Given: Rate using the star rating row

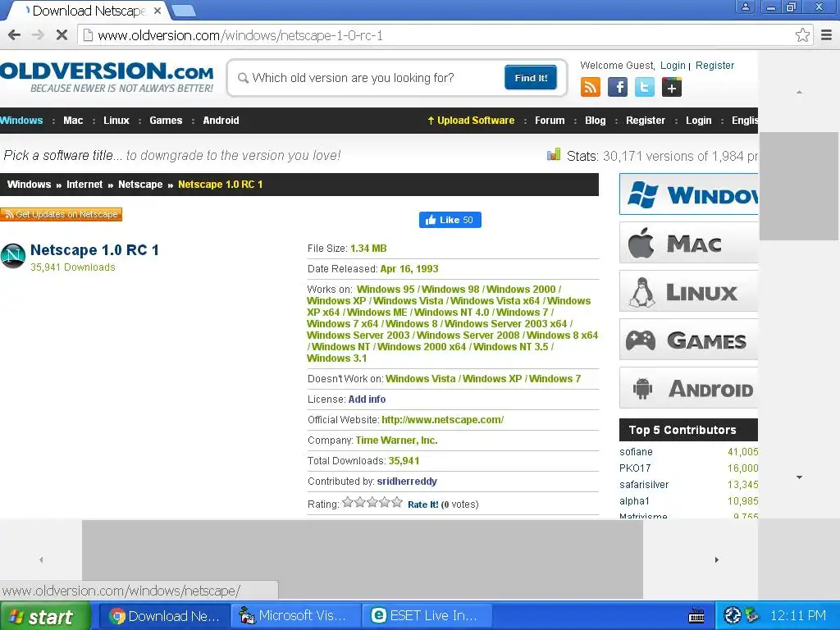Looking at the screenshot, I should tap(372, 503).
